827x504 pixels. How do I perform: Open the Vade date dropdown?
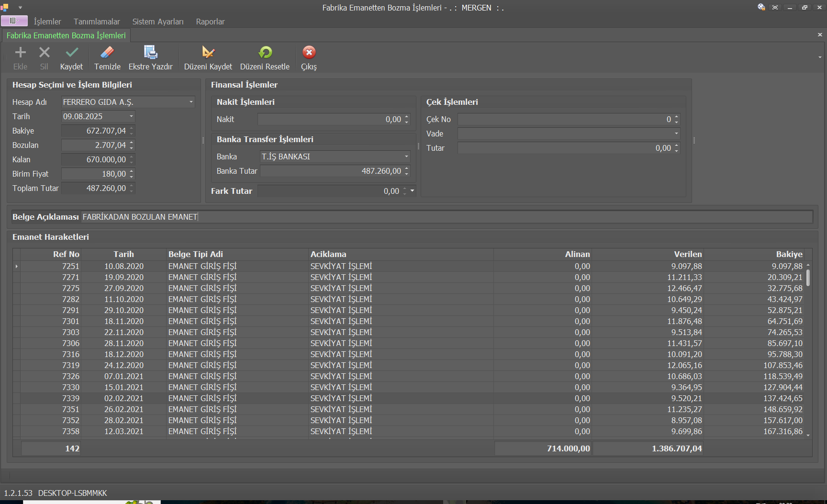[676, 134]
